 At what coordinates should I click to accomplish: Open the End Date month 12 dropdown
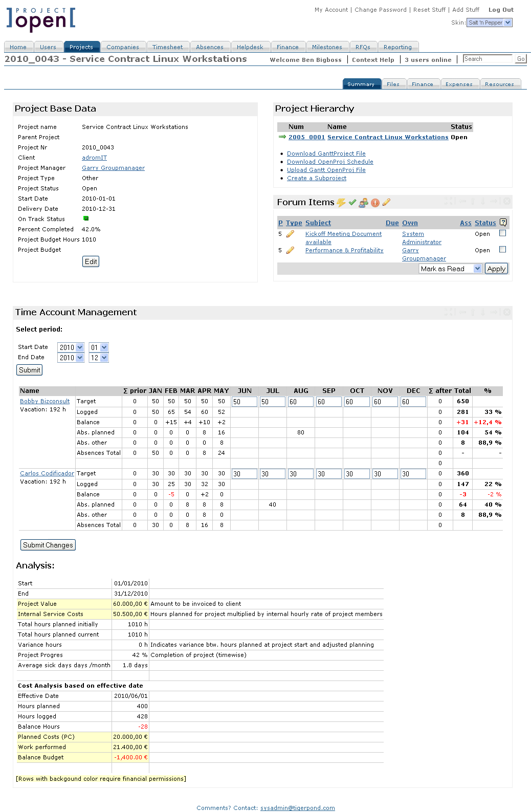(99, 358)
